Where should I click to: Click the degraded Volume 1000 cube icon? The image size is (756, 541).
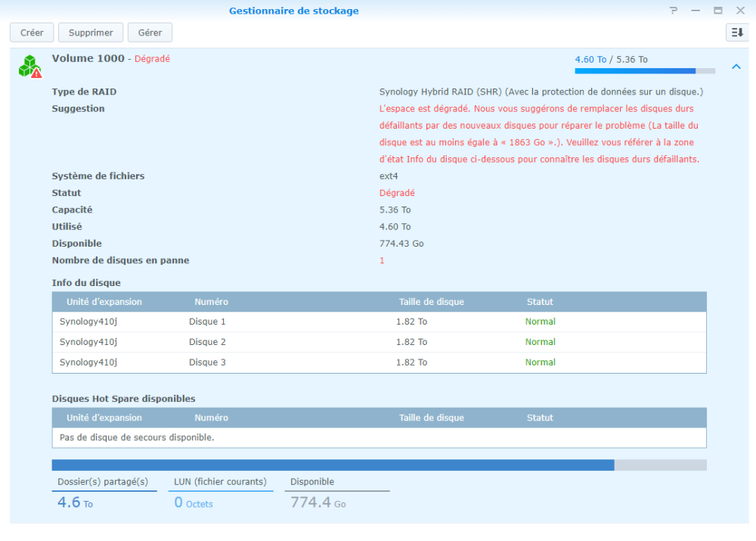[x=29, y=67]
